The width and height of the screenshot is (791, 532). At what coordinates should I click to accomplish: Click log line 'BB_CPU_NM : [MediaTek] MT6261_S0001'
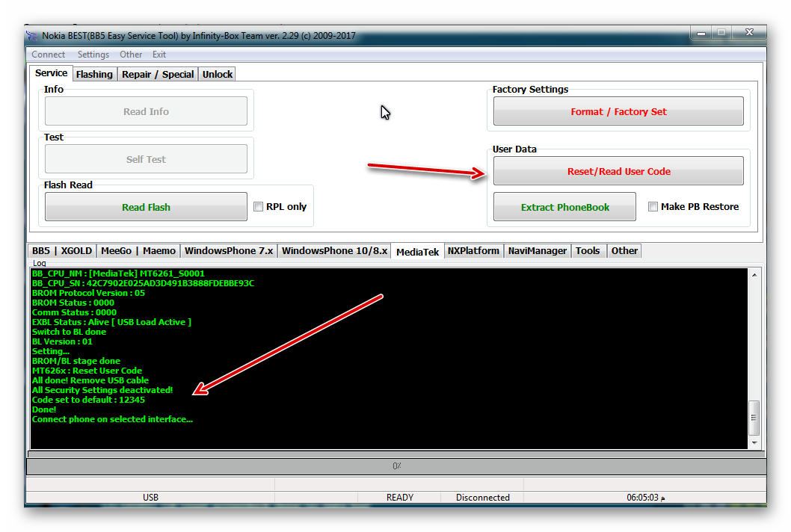tap(118, 273)
